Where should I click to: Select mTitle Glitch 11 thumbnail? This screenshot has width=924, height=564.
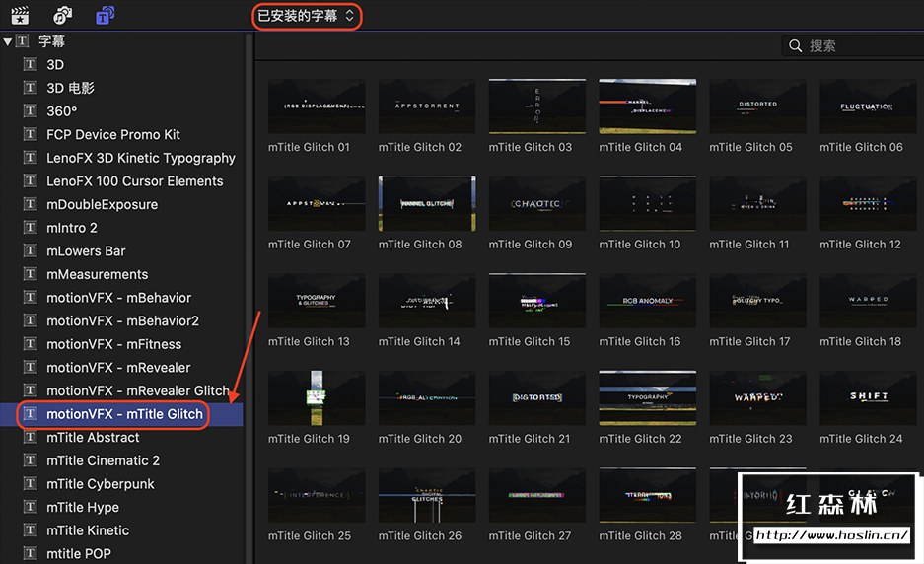pos(757,204)
